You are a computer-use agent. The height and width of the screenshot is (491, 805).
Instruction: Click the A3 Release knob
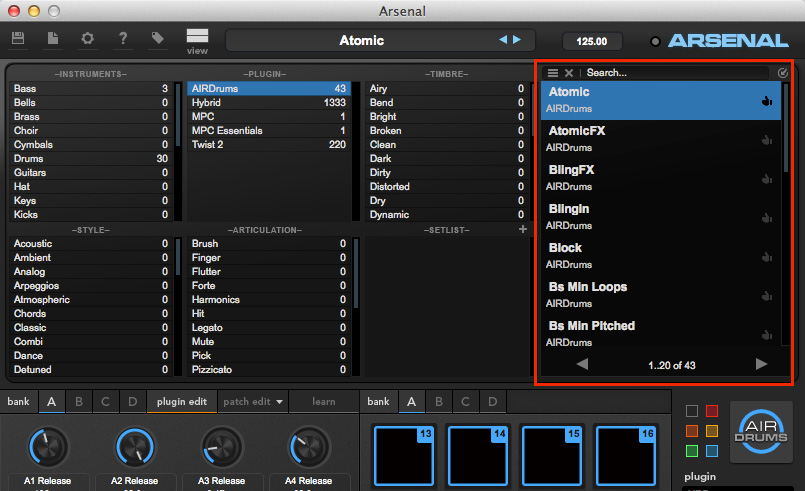pyautogui.click(x=221, y=447)
